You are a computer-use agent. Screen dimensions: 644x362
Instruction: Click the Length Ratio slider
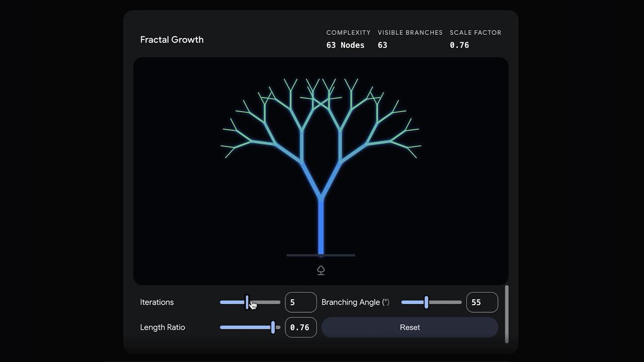tap(250, 327)
